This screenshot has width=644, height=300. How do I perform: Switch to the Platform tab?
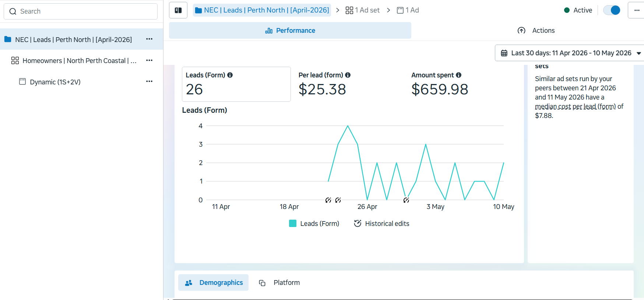[x=279, y=283]
